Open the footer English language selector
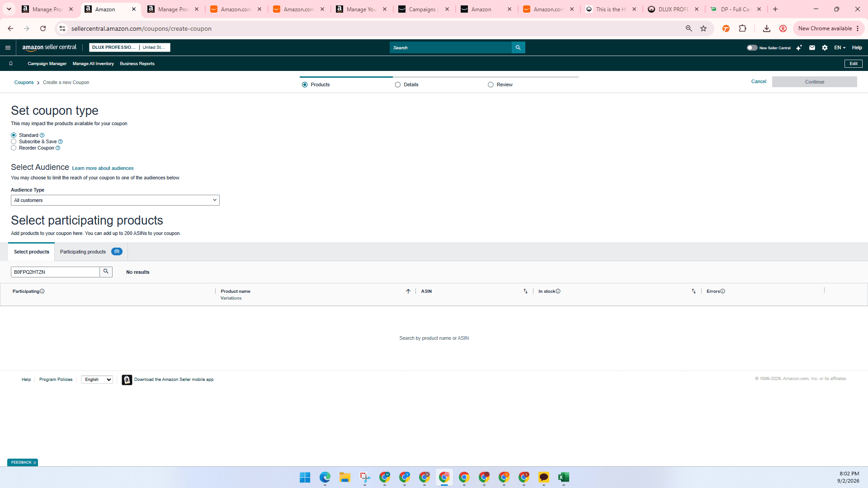868x488 pixels. point(97,380)
